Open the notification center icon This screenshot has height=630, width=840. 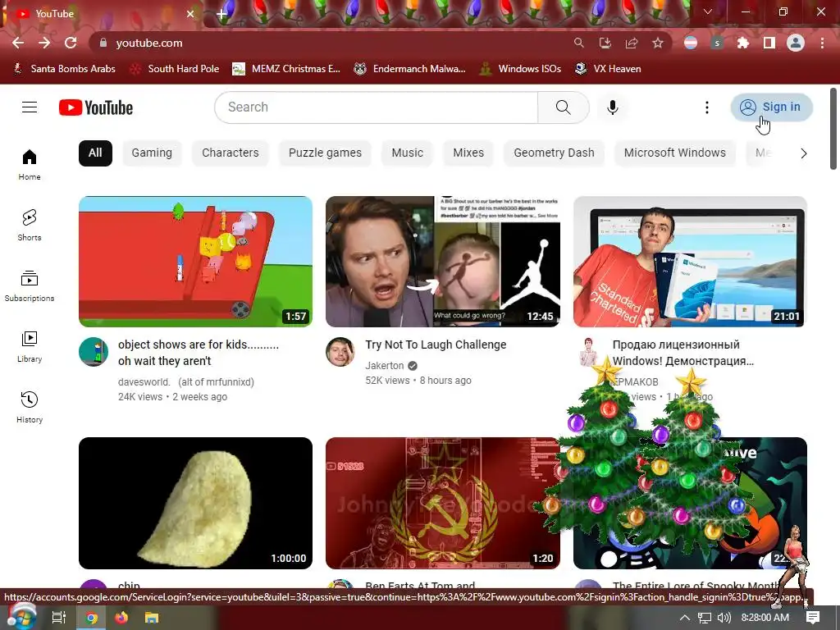pos(813,618)
